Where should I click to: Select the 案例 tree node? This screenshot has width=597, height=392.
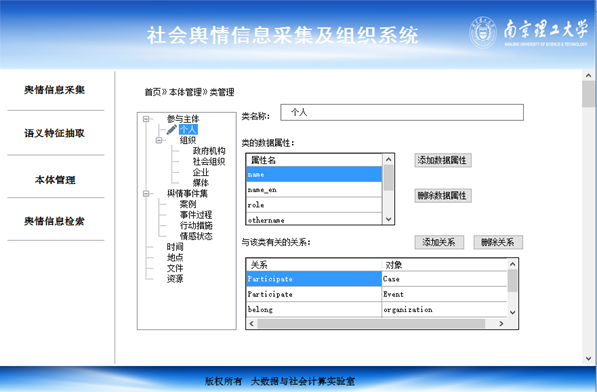coord(188,204)
